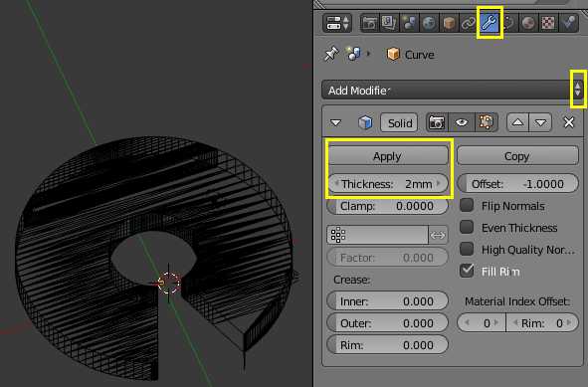
Task: Toggle the invert vertex group arrows button
Action: click(438, 235)
